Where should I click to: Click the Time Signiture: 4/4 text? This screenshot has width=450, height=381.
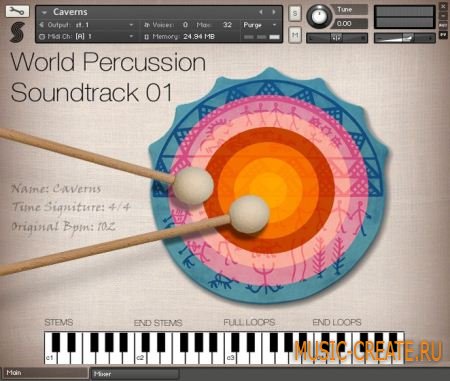tap(70, 208)
